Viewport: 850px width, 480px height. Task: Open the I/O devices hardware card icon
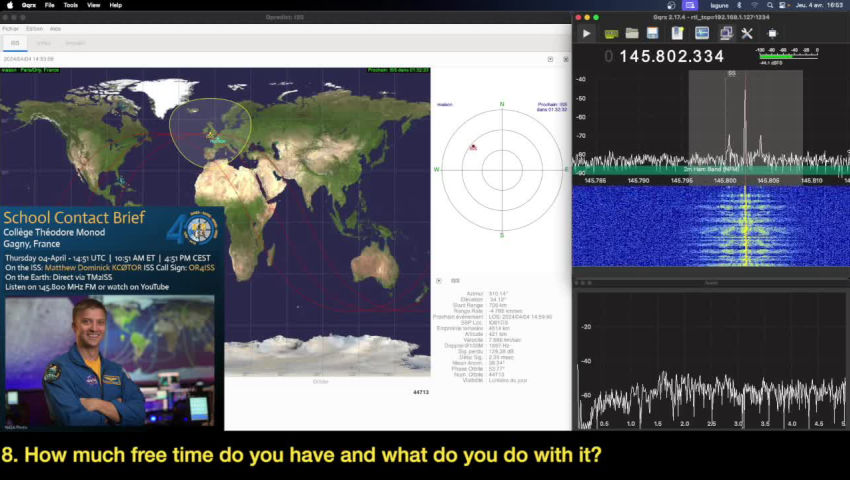pos(611,33)
